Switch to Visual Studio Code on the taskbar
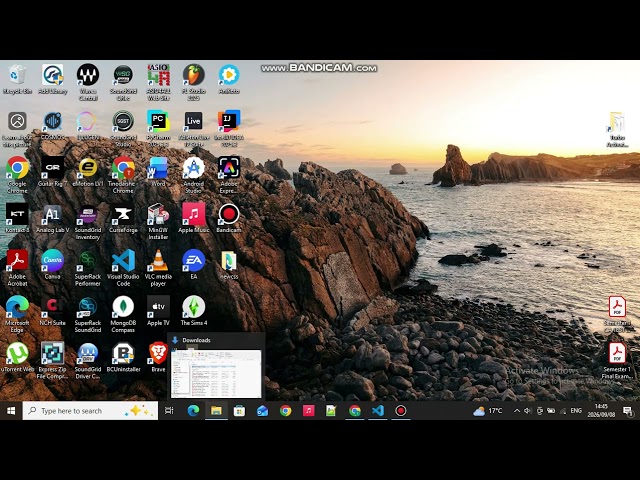 pyautogui.click(x=378, y=411)
